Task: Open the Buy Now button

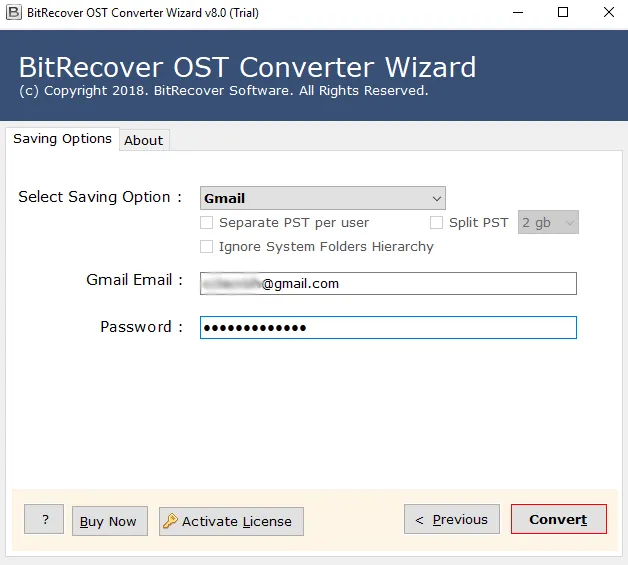Action: pyautogui.click(x=110, y=521)
